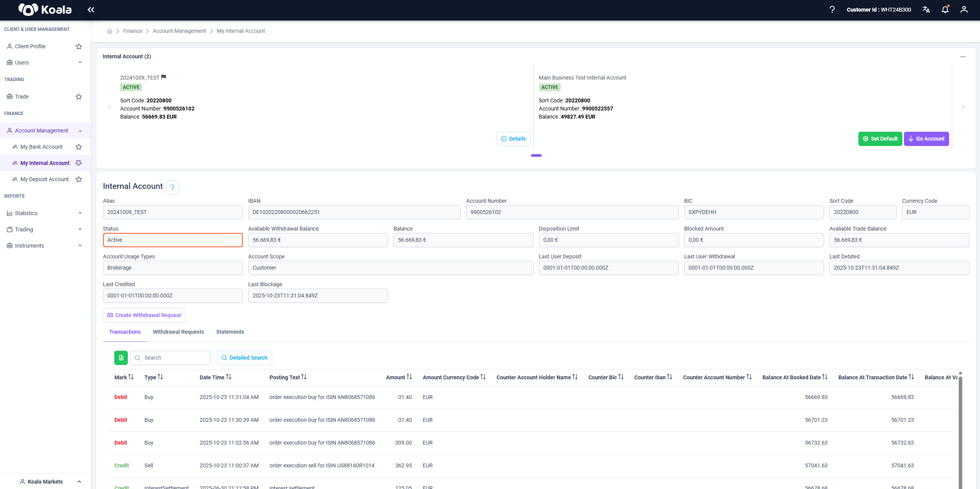Open notifications bell icon
Viewport: 980px width, 489px height.
(x=945, y=10)
